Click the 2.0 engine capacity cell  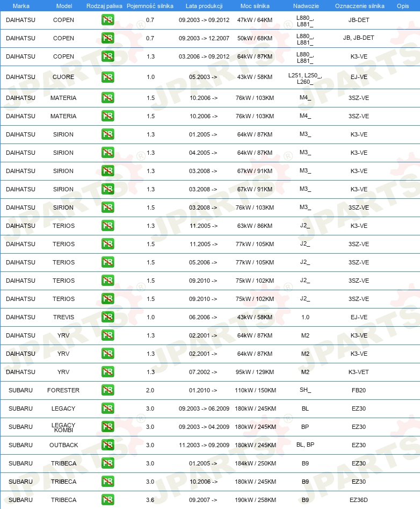coord(150,390)
